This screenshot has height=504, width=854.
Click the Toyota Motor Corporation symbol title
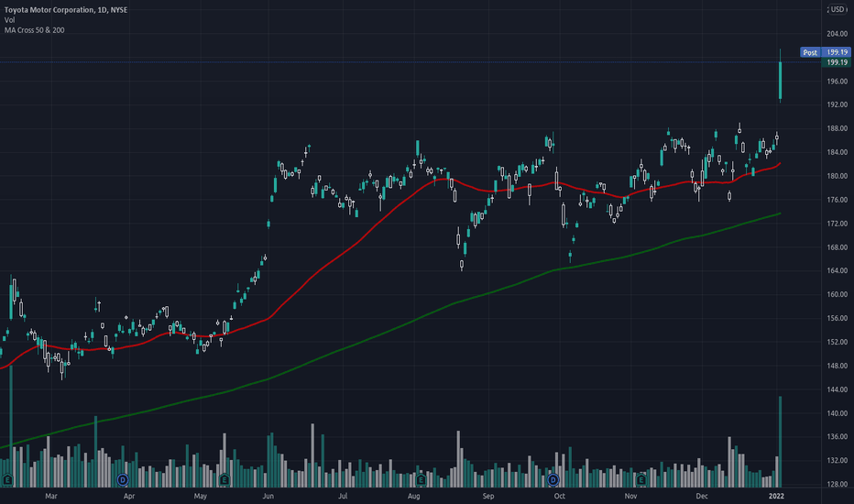point(66,10)
